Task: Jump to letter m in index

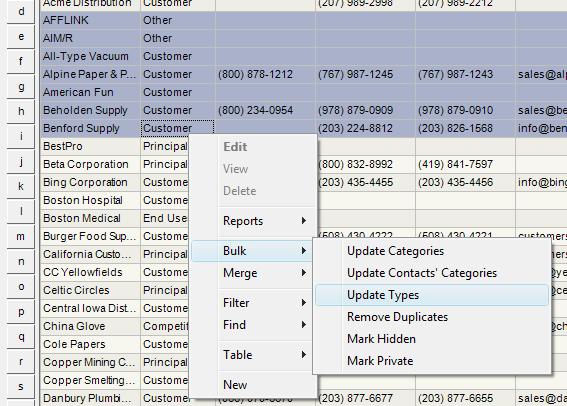Action: (21, 236)
